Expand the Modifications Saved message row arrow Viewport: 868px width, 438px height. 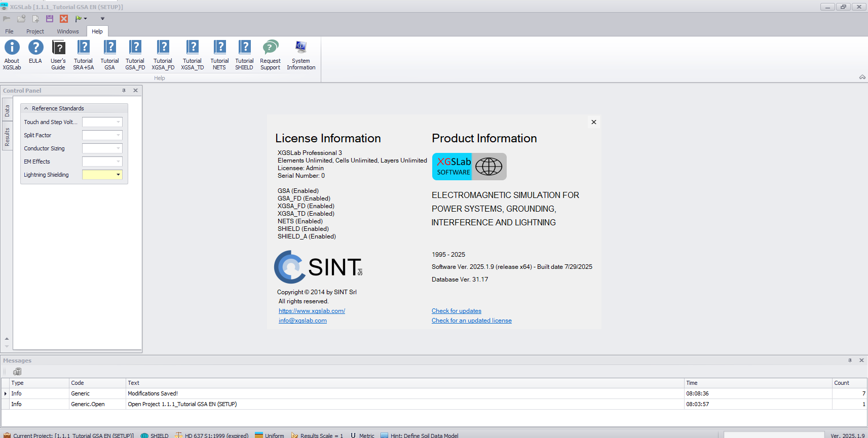click(x=6, y=393)
